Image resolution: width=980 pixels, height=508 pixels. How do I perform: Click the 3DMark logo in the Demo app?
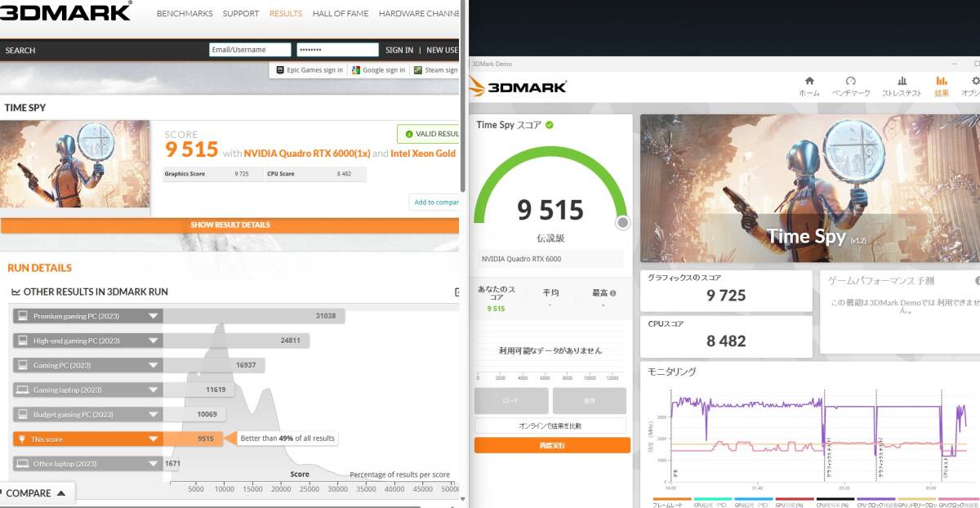point(518,86)
